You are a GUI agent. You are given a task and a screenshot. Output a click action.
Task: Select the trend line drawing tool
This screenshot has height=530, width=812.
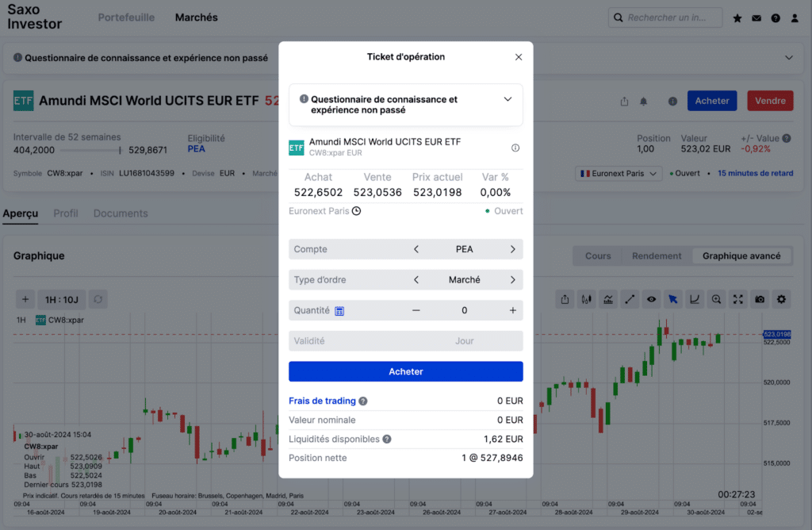coord(630,299)
